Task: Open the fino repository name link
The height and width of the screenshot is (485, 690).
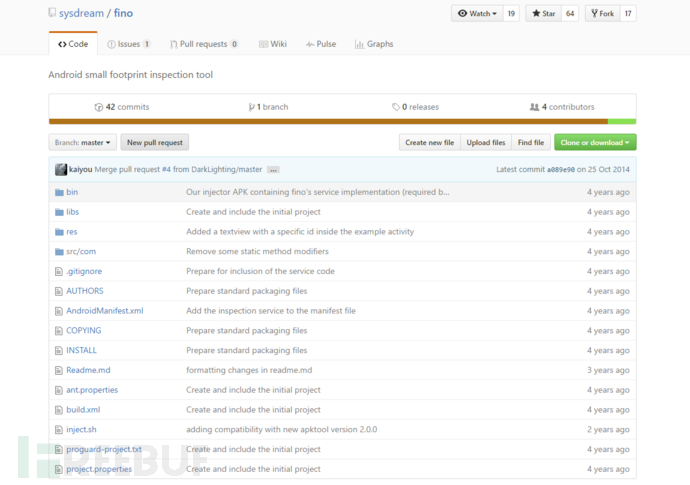Action: click(123, 13)
